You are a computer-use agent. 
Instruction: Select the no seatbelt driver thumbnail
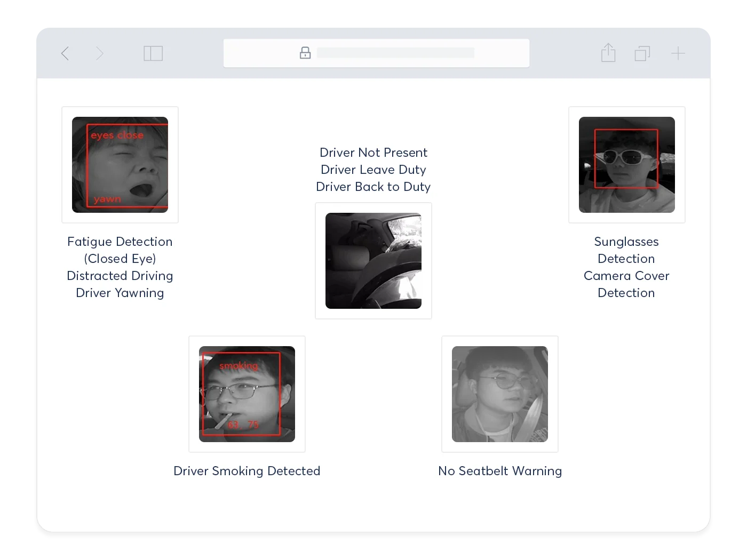pyautogui.click(x=500, y=394)
